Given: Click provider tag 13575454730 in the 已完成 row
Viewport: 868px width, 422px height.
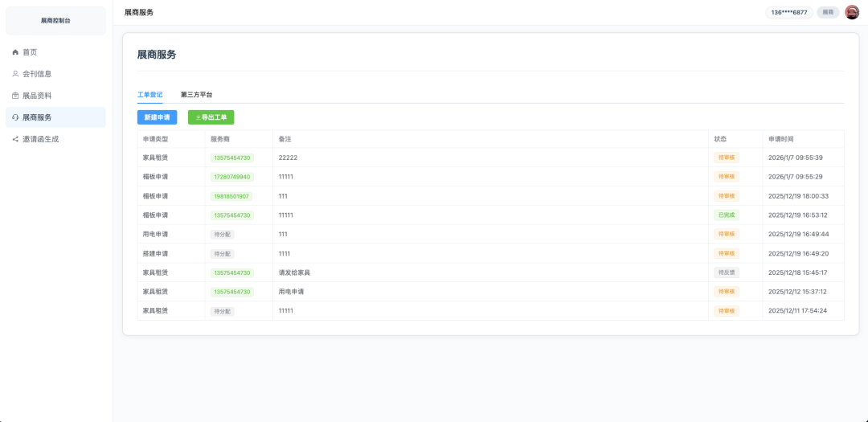Looking at the screenshot, I should [232, 215].
